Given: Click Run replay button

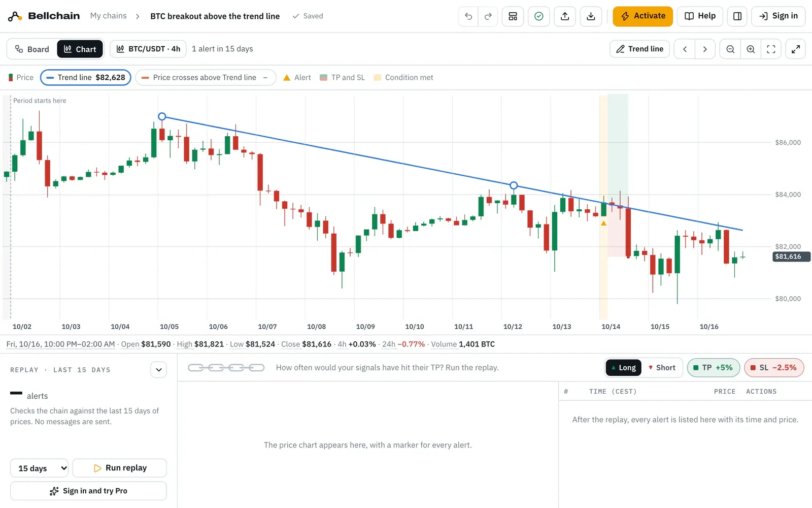Looking at the screenshot, I should [x=120, y=468].
